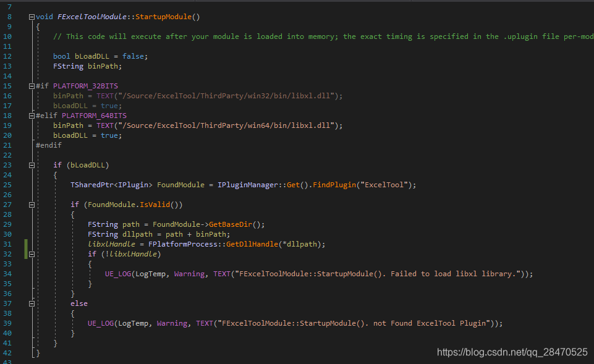Click the green modified-line indicator near line 31

[24, 244]
